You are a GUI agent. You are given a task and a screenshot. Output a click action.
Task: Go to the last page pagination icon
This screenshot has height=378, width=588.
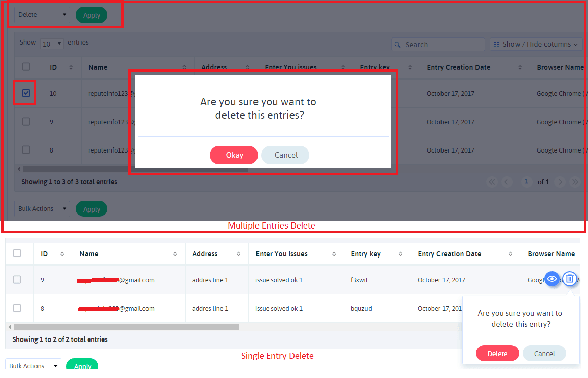[575, 182]
